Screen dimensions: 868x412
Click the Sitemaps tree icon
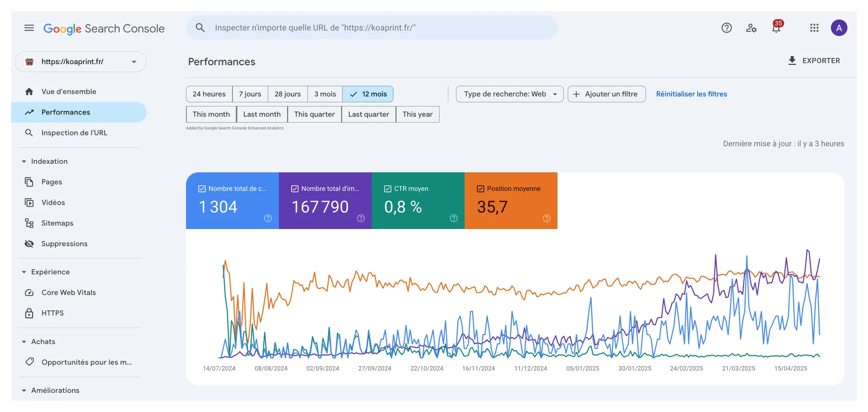pos(29,223)
